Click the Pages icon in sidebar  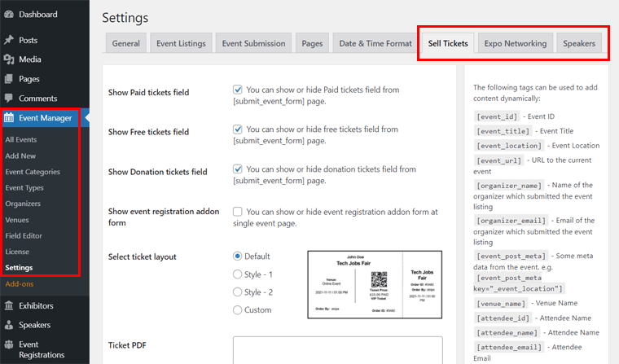click(9, 79)
